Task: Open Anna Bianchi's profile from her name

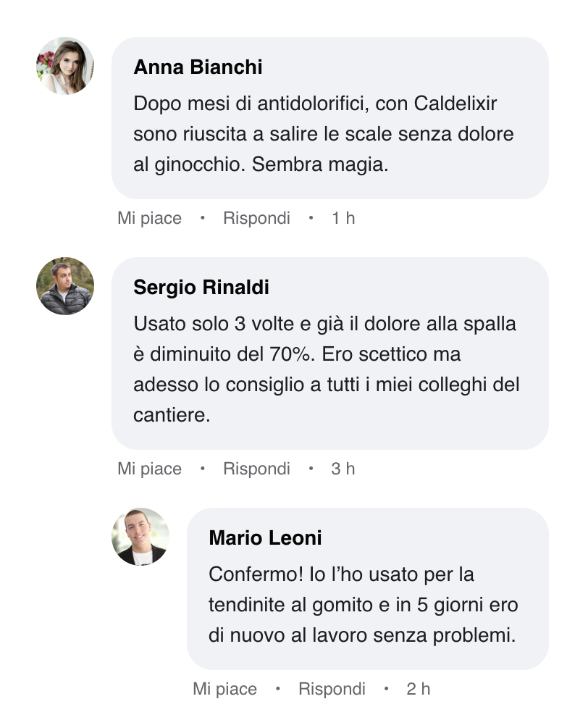Action: 198,67
